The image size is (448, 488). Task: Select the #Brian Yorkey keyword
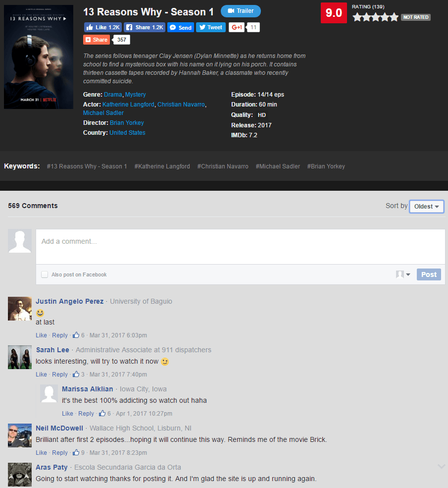pos(326,166)
